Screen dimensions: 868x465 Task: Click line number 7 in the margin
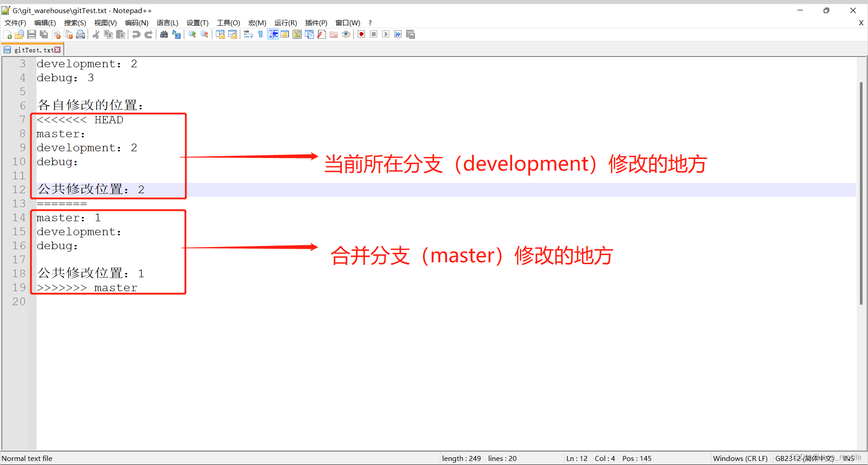click(22, 120)
